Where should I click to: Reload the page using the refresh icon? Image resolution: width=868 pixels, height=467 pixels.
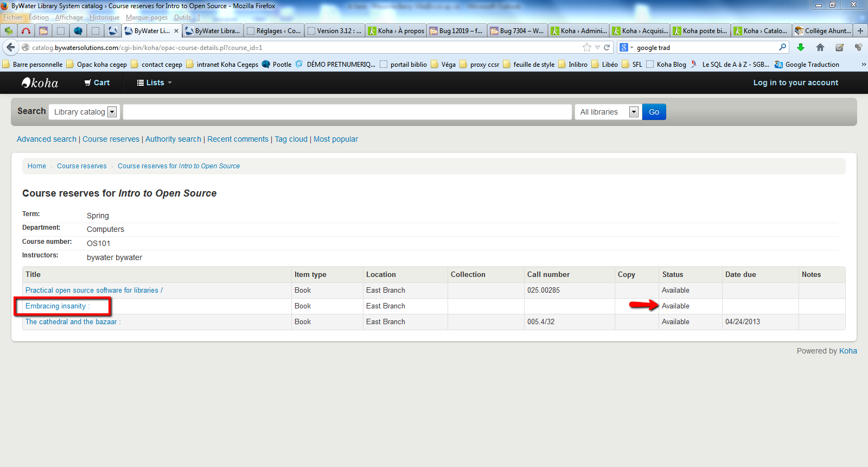point(607,47)
